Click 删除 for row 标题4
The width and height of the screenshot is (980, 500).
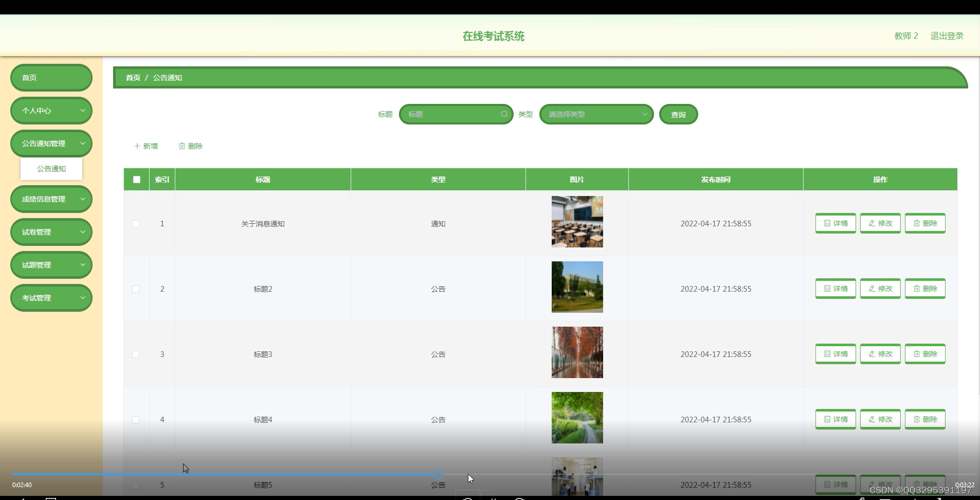[925, 419]
